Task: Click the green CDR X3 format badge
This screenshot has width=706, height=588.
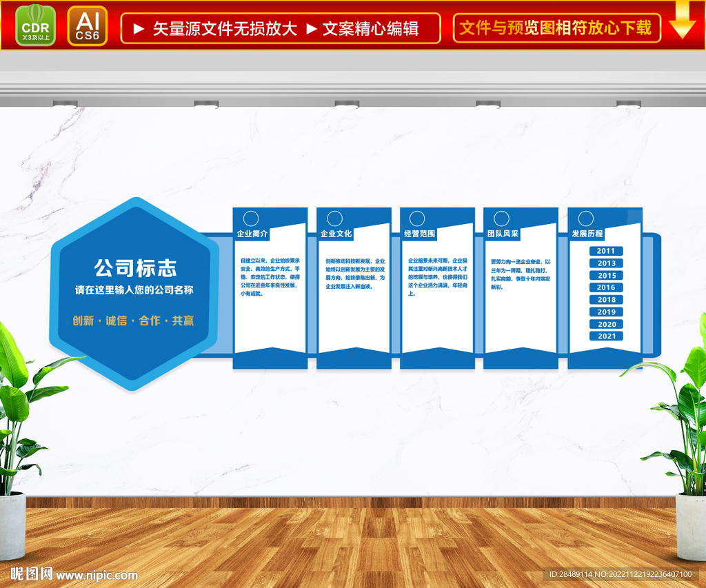Action: pyautogui.click(x=35, y=26)
